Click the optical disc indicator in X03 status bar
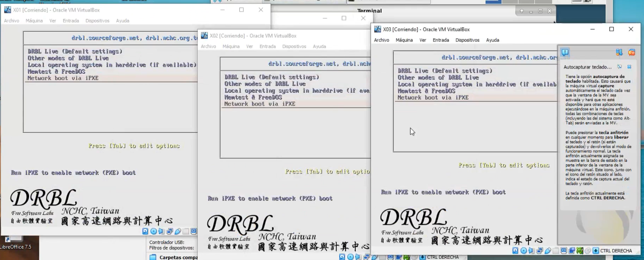 click(523, 251)
